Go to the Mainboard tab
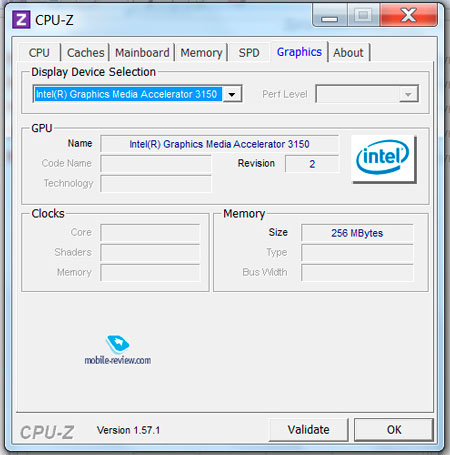 pos(142,53)
